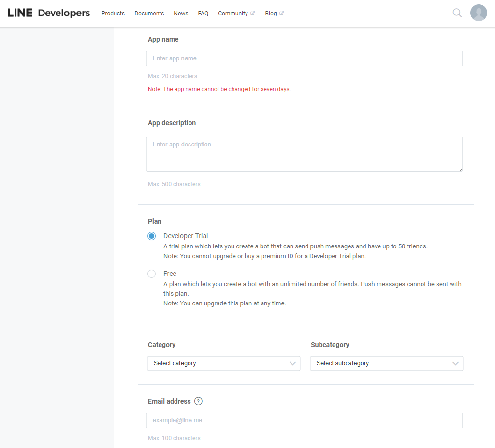This screenshot has height=448, width=495.
Task: Open the search magnifier icon
Action: tap(457, 13)
